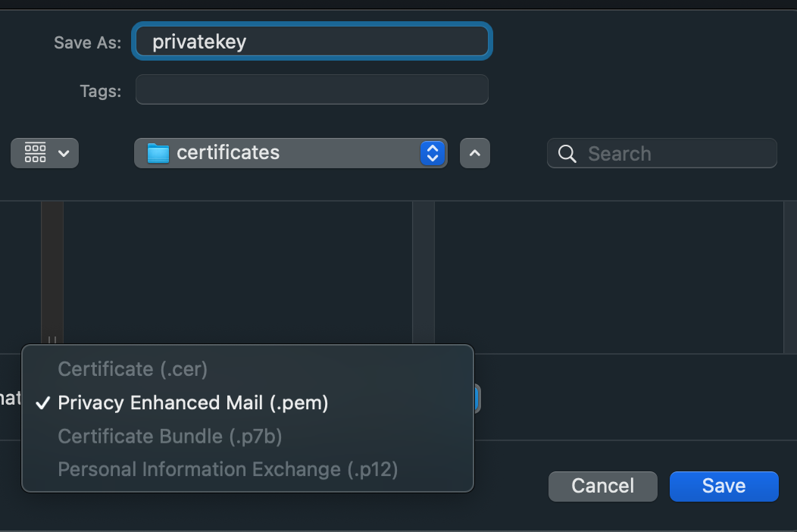This screenshot has width=797, height=532.
Task: Collapse the dialog with the up chevron
Action: click(x=475, y=153)
